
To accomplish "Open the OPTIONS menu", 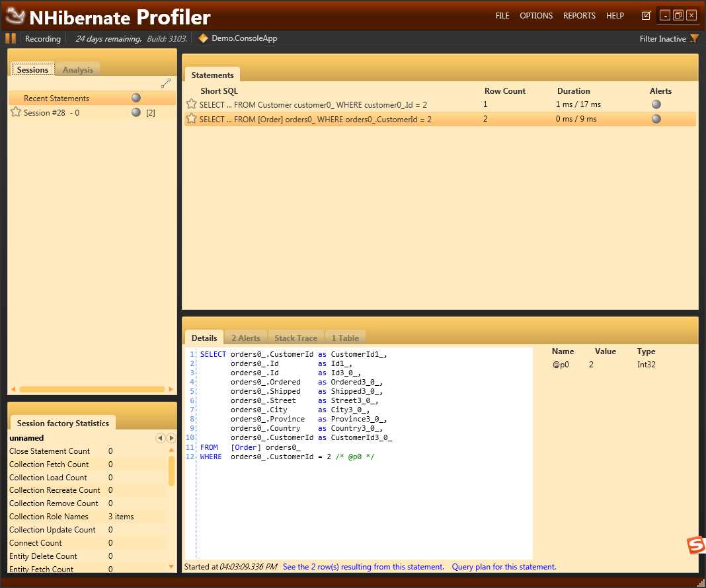I will (536, 16).
